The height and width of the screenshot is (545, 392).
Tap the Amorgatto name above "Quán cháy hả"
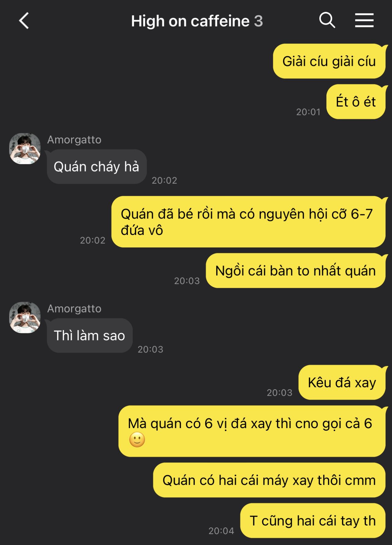point(74,139)
